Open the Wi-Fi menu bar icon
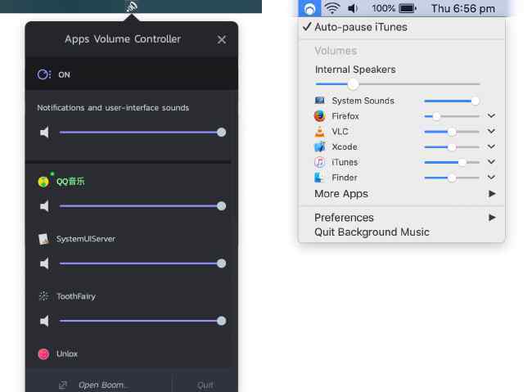The height and width of the screenshot is (392, 532). click(x=332, y=8)
